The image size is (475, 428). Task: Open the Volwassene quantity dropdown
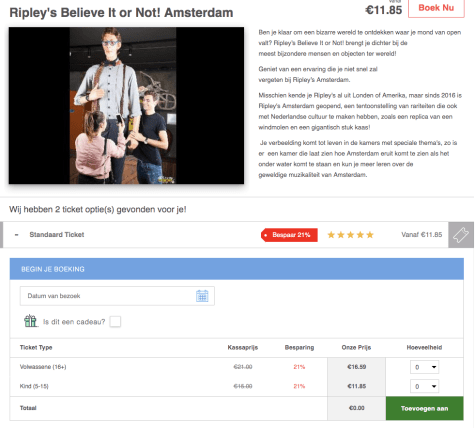[424, 367]
